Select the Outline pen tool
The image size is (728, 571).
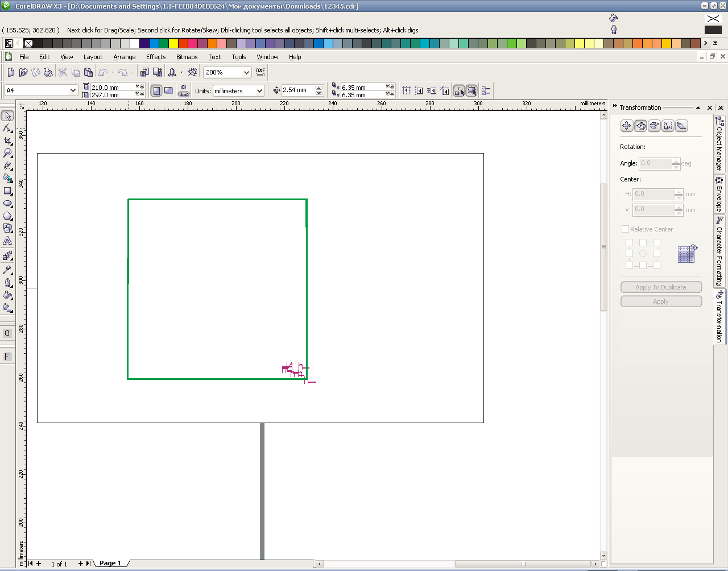pos(7,282)
